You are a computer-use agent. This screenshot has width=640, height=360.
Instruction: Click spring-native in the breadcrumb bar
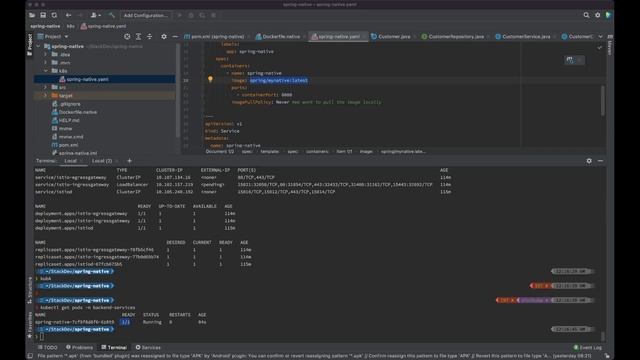click(x=45, y=26)
